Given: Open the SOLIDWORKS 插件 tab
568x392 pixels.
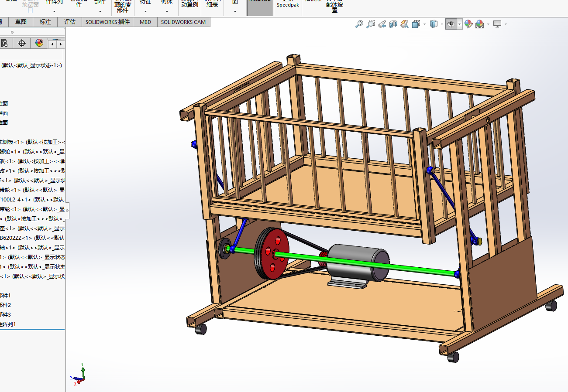Looking at the screenshot, I should pyautogui.click(x=107, y=22).
